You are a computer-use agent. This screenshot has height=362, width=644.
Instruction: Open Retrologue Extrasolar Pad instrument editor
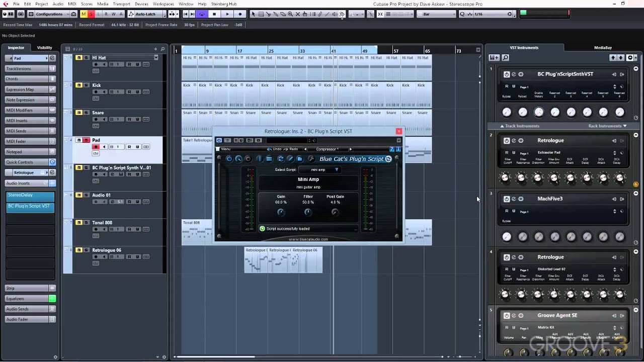[x=514, y=141]
